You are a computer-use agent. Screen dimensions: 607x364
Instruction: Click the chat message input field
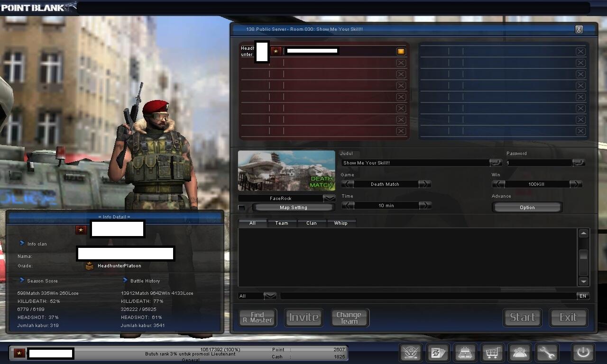(428, 296)
